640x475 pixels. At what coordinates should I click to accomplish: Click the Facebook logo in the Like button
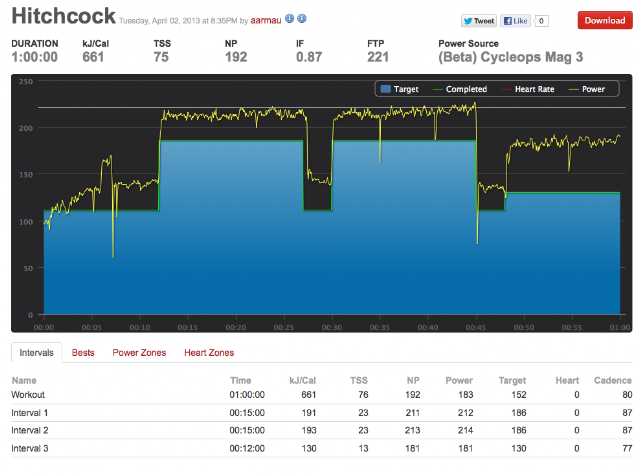(x=508, y=21)
